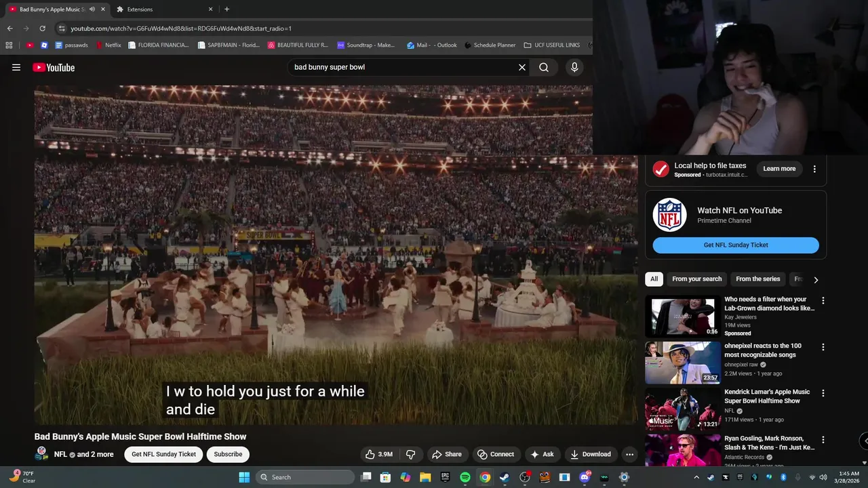Viewport: 868px width, 488px height.
Task: Open the passawds bookmark
Action: pos(73,45)
